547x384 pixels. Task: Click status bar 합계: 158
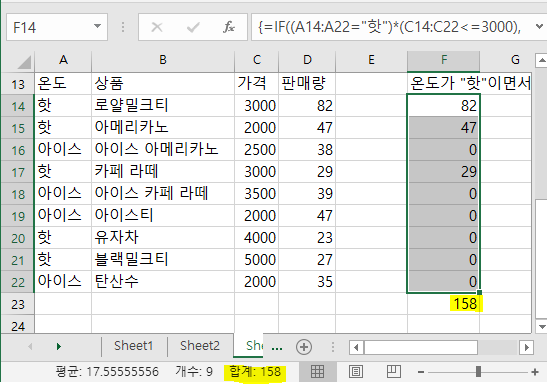point(255,372)
